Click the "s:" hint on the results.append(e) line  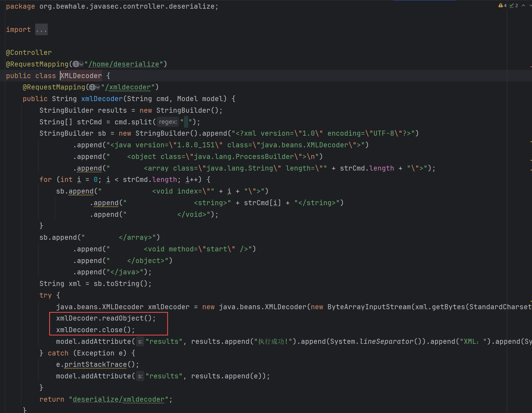[x=140, y=376]
